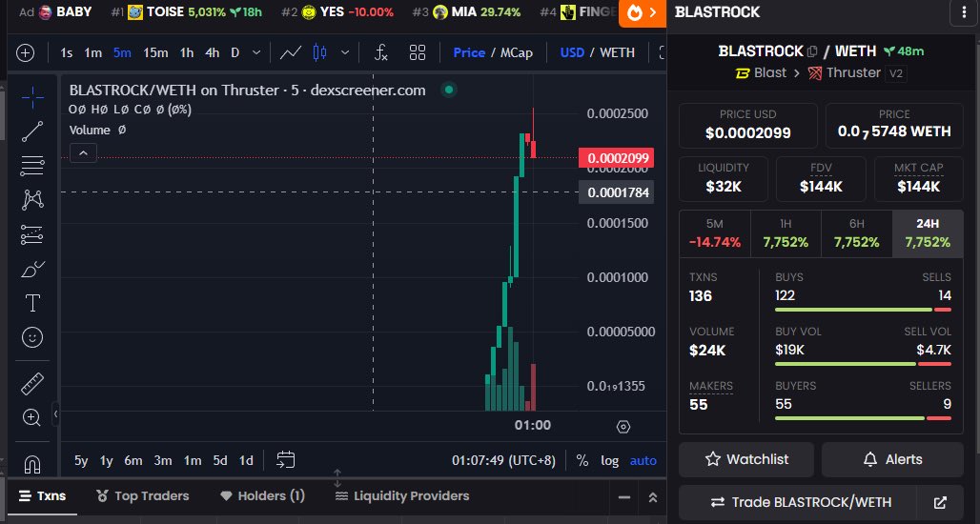Open the horizontal lines / Fibonacci tool
The width and height of the screenshot is (980, 524).
(32, 166)
